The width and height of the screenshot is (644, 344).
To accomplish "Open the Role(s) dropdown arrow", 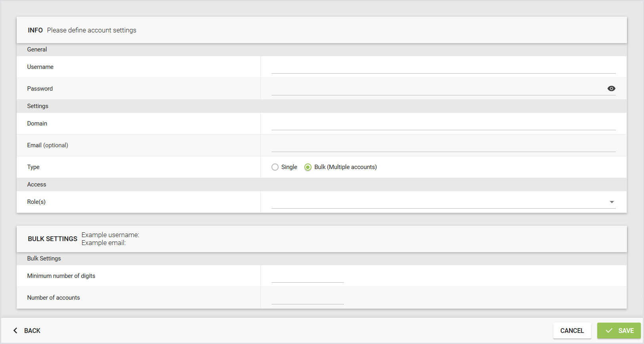I will coord(612,202).
